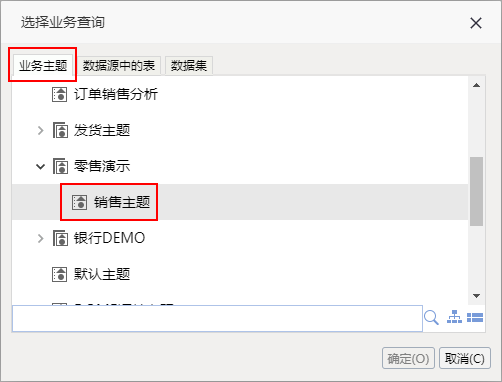The height and width of the screenshot is (382, 502).
Task: Click the 发货主题 folder icon
Action: pos(60,130)
